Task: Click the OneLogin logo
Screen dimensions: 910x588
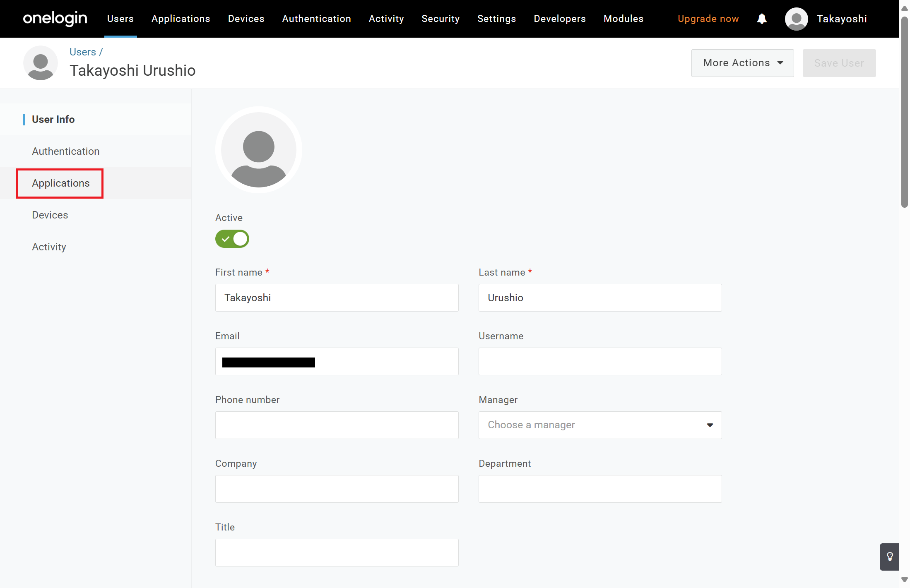Action: click(55, 19)
